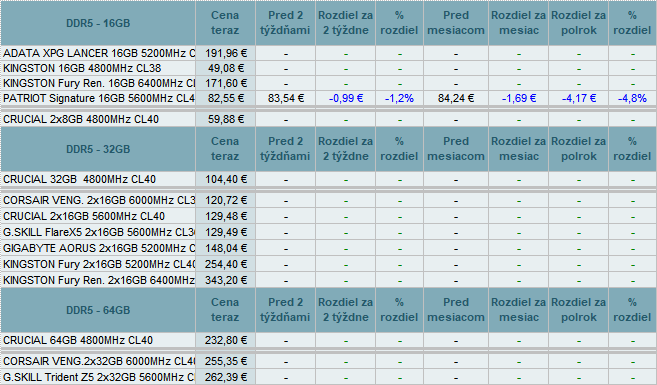Select the 343,20 € KINGSTON Fury Ren. price
657x385 pixels.
[225, 280]
